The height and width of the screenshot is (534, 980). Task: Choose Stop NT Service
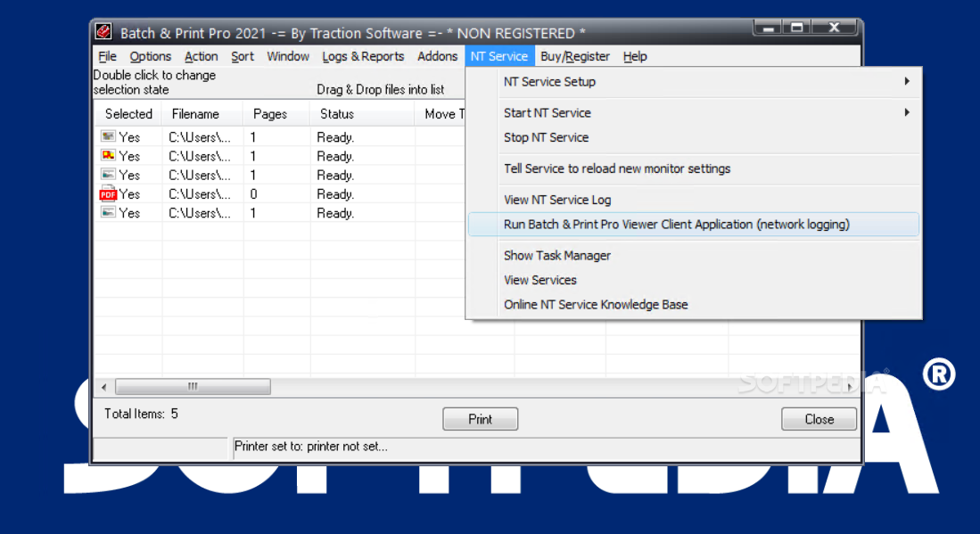point(694,137)
